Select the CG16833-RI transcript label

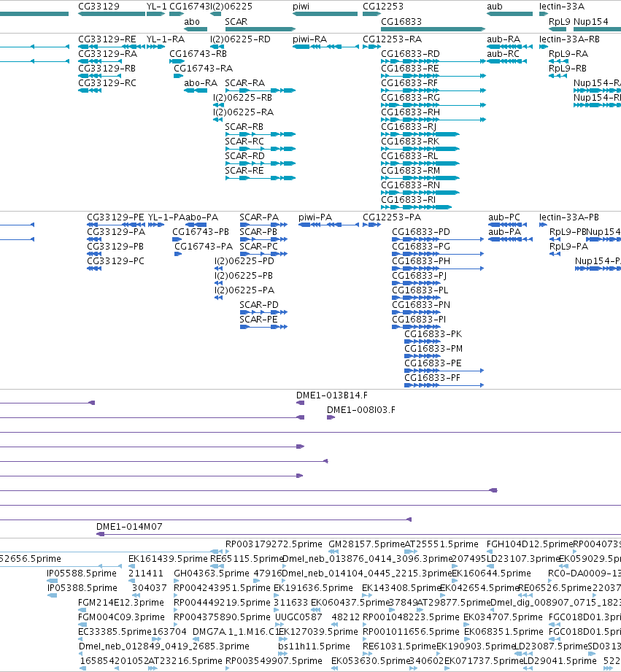click(408, 200)
